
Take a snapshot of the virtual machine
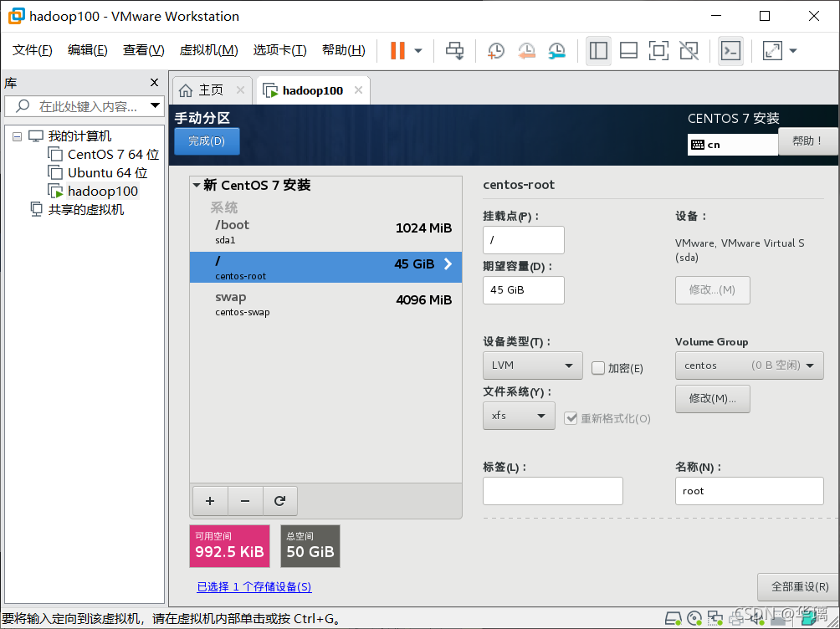[495, 50]
